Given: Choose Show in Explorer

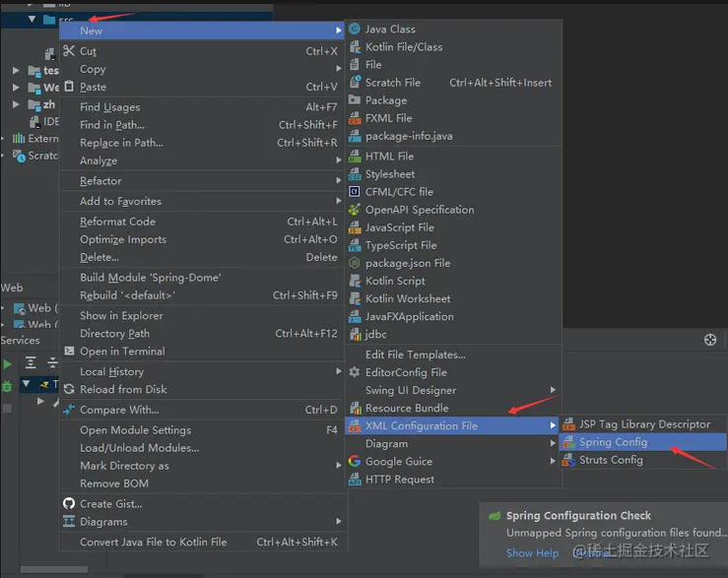Looking at the screenshot, I should tap(202, 316).
